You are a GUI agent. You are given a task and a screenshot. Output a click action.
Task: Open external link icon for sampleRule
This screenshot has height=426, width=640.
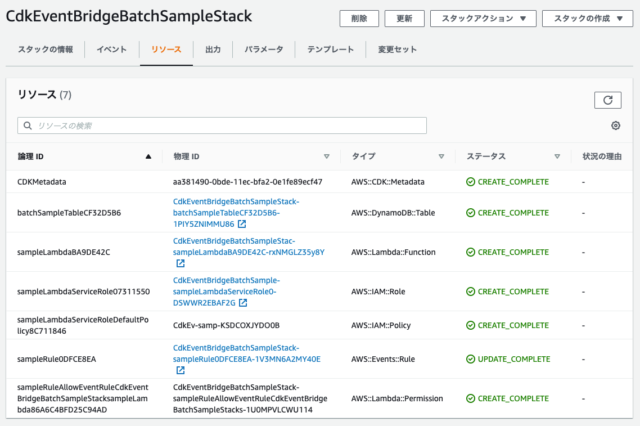(x=180, y=370)
